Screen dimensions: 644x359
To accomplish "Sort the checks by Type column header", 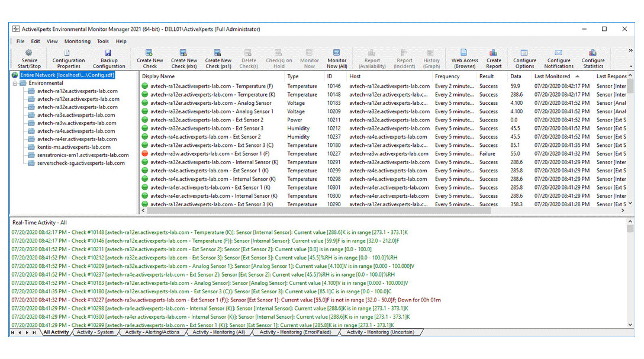I will coord(304,76).
